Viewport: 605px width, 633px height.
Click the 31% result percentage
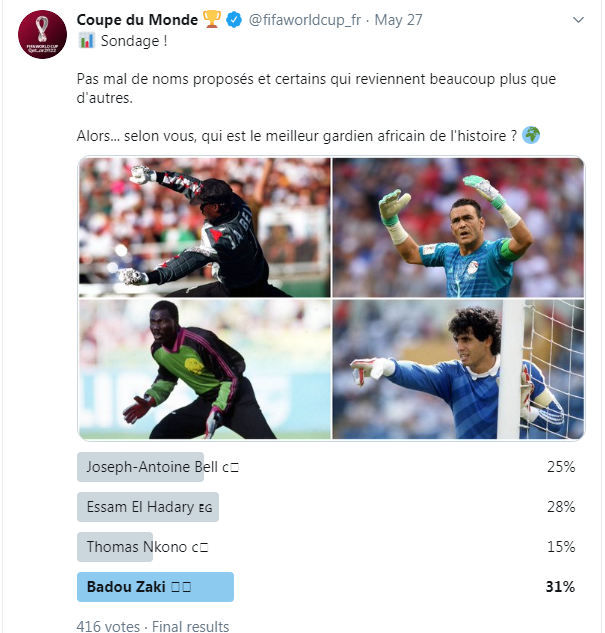(560, 587)
